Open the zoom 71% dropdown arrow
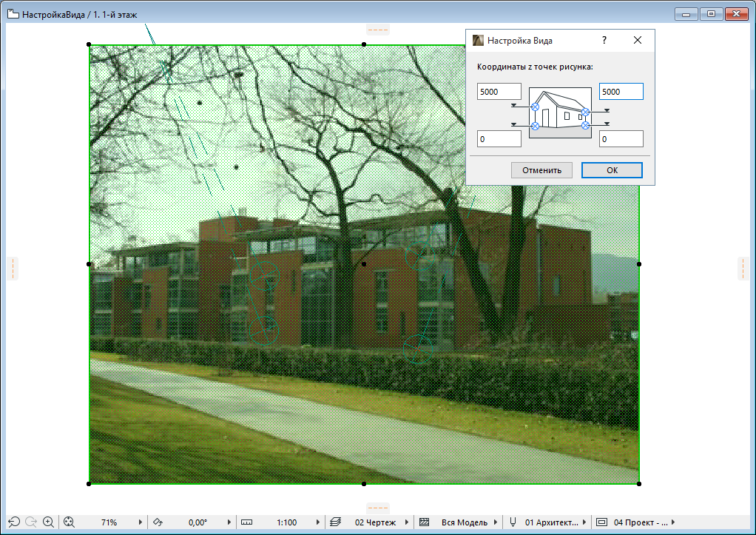The width and height of the screenshot is (756, 535). point(141,522)
